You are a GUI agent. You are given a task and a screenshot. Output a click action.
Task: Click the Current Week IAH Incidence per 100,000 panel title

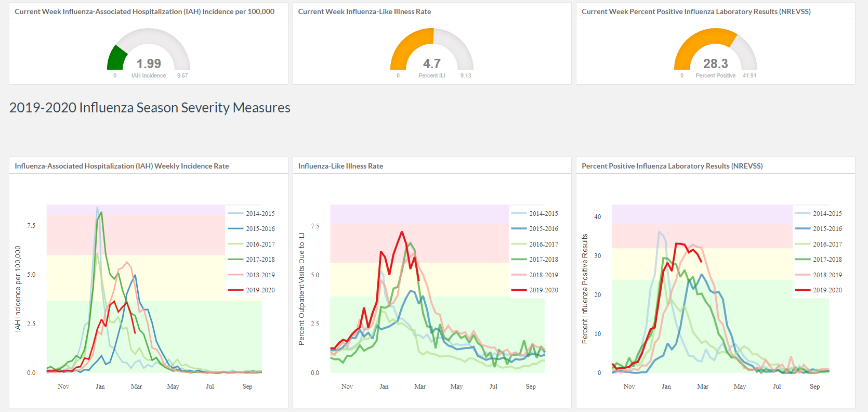(x=144, y=11)
